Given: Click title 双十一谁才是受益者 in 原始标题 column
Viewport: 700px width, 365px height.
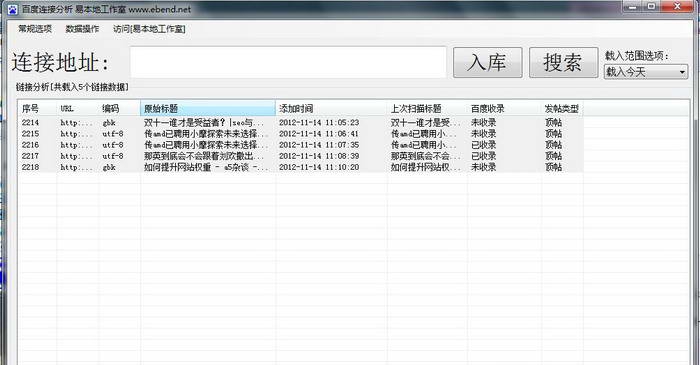Looking at the screenshot, I should (204, 122).
